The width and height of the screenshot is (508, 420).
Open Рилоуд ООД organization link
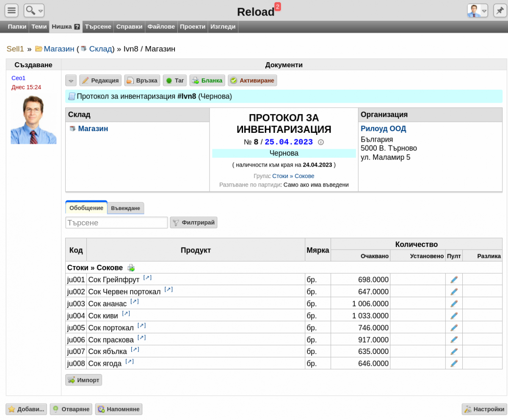pos(383,129)
